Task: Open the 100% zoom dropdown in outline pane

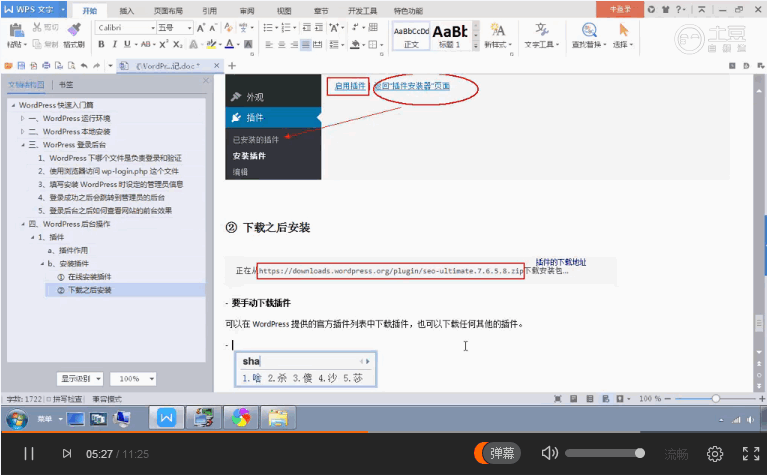Action: [x=133, y=379]
